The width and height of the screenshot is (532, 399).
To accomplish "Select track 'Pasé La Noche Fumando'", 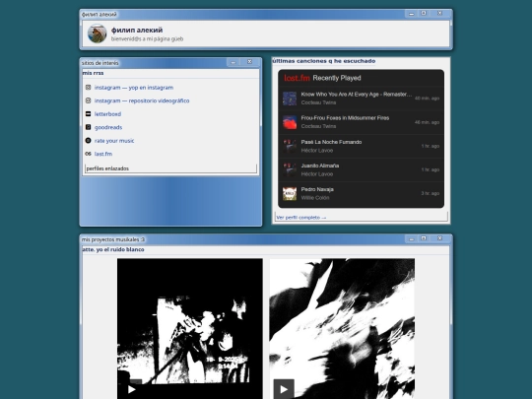I will pyautogui.click(x=331, y=142).
